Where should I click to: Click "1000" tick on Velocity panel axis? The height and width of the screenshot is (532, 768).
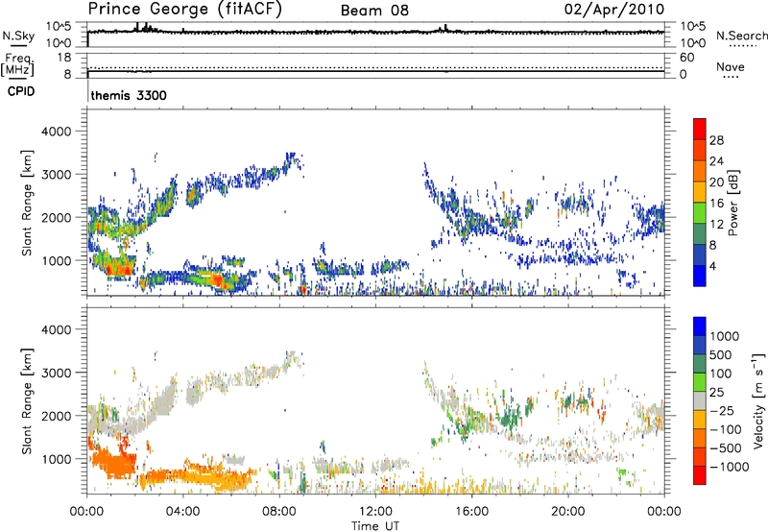pyautogui.click(x=57, y=459)
